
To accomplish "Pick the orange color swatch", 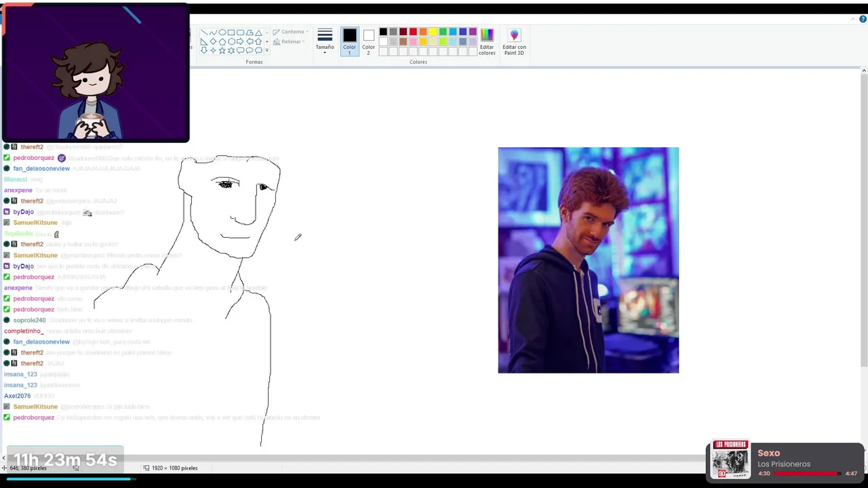I will 423,32.
